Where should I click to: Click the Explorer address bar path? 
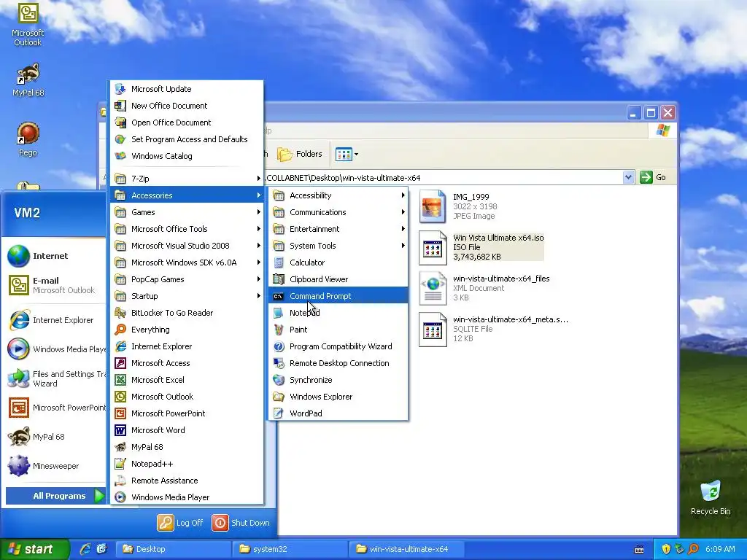coord(343,178)
